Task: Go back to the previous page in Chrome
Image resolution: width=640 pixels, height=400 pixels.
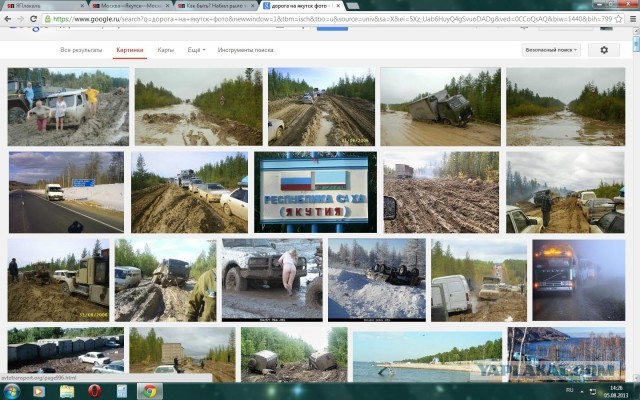Action: (8, 19)
